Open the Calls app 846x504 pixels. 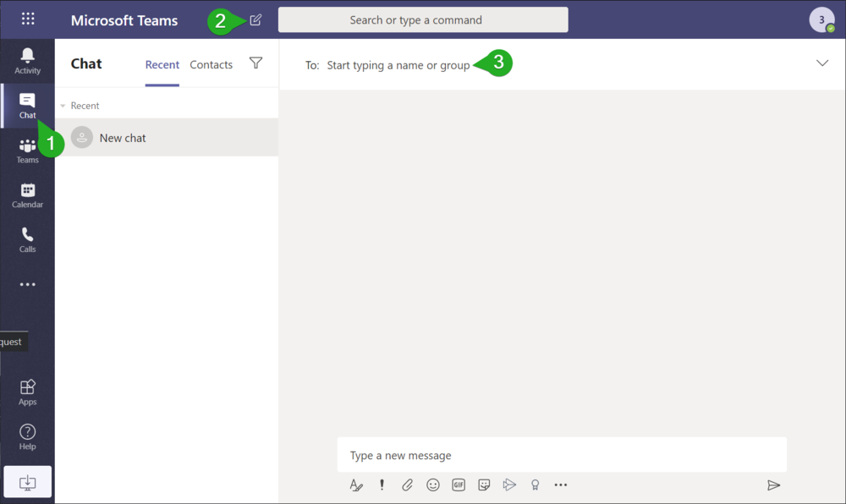[x=28, y=240]
